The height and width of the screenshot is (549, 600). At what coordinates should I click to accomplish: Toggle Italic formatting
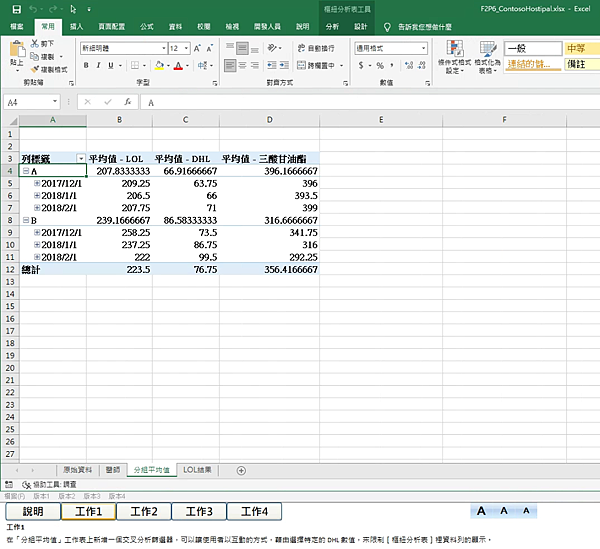pos(99,65)
